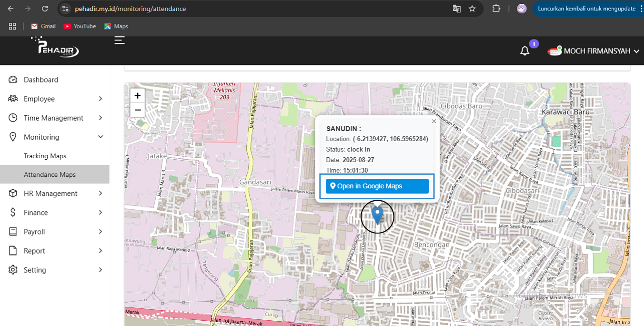Open Settings via the gear icon
Viewport: 644px width, 326px height.
[x=12, y=270]
